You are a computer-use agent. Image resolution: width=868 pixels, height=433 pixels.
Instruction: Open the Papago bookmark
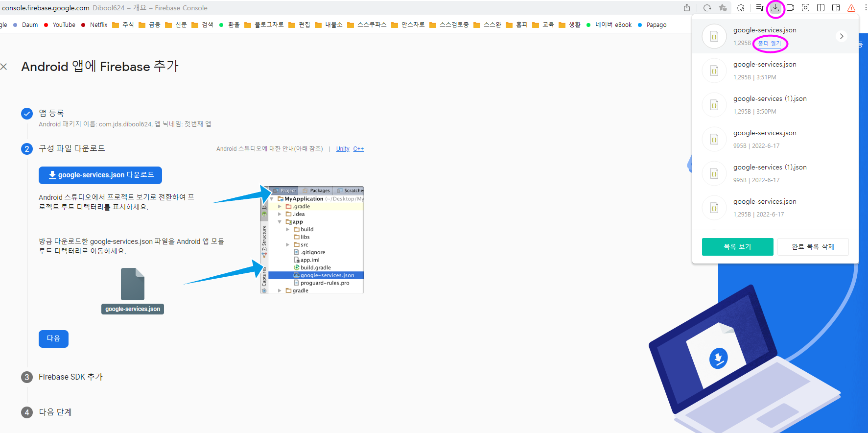652,25
